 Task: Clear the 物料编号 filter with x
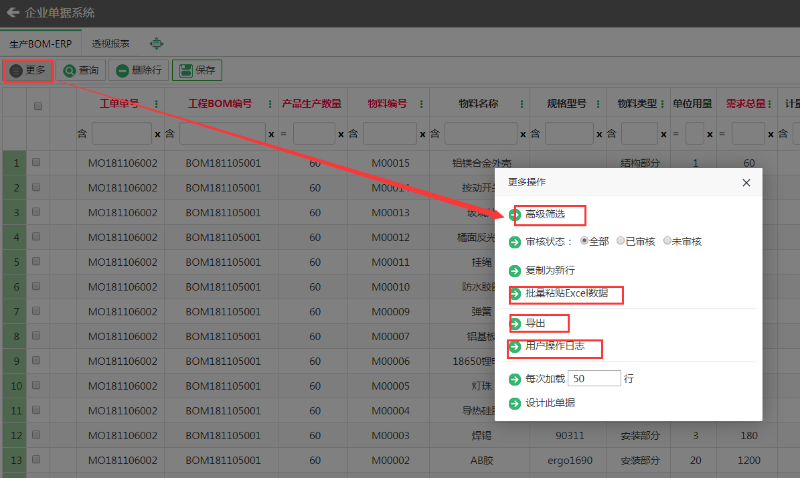pyautogui.click(x=422, y=134)
